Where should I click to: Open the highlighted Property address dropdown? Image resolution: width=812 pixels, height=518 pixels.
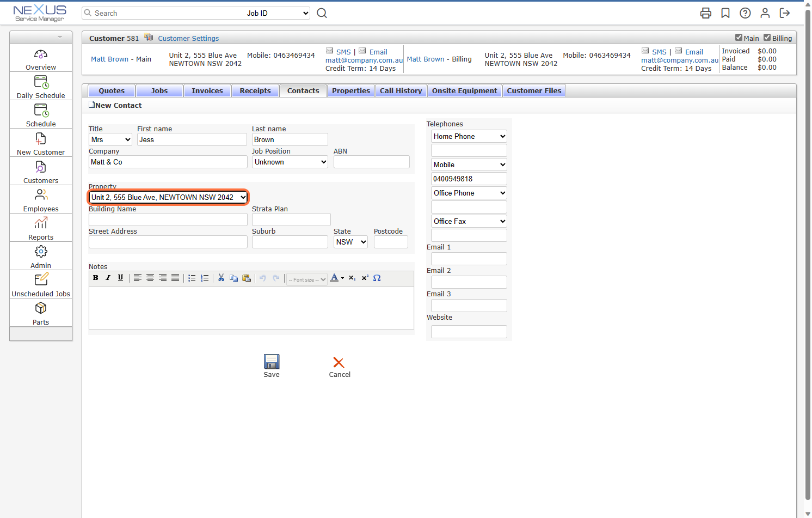coord(168,197)
